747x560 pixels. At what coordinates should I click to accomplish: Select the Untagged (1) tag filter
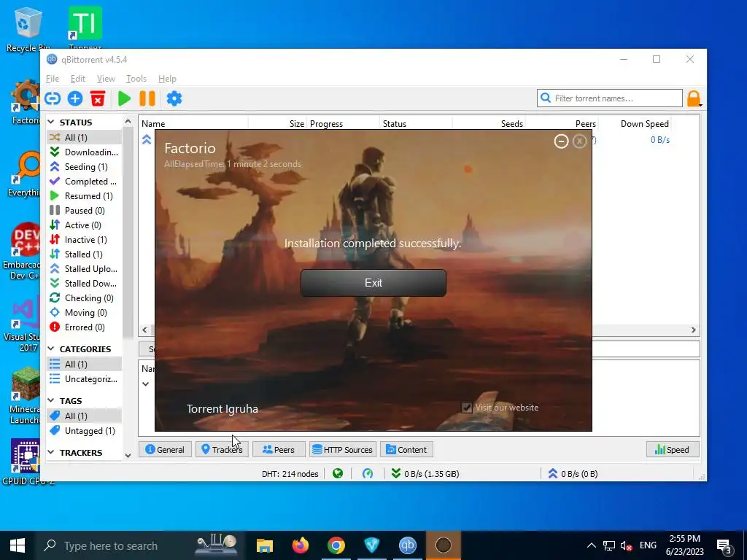(85, 430)
